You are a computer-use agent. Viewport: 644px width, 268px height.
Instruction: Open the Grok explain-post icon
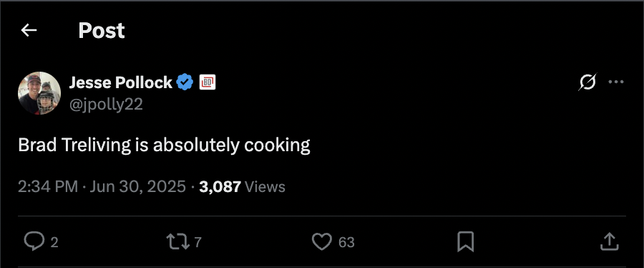pos(587,82)
